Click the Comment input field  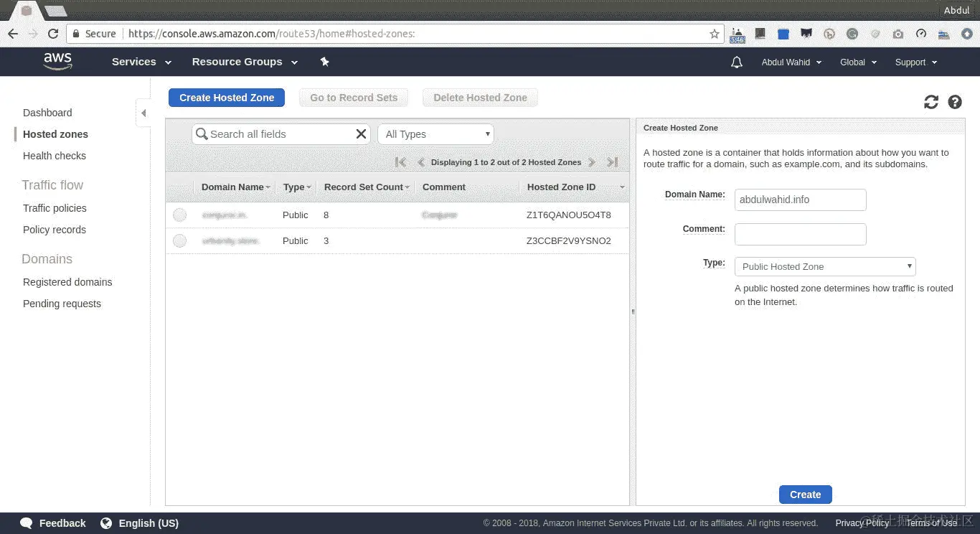tap(801, 234)
